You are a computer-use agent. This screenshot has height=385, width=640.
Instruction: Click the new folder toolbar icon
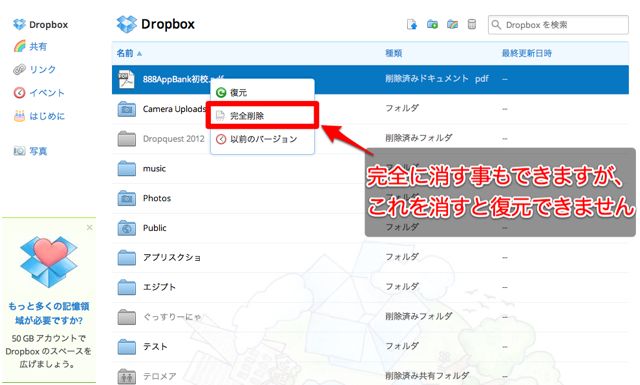tap(432, 24)
